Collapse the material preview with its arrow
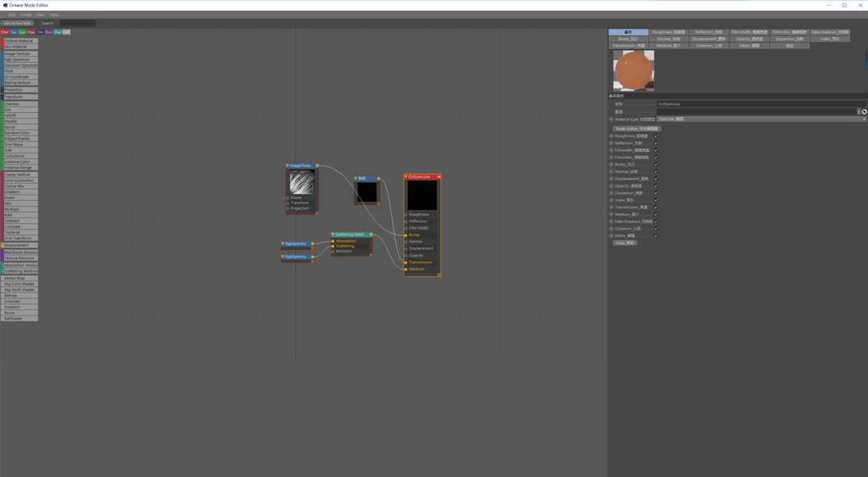This screenshot has width=868, height=477. click(x=610, y=52)
